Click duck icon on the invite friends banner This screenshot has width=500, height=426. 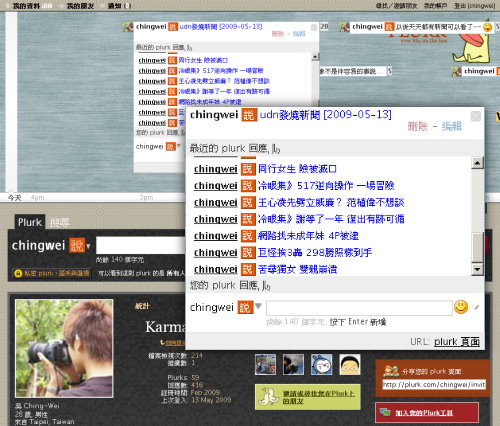click(269, 396)
